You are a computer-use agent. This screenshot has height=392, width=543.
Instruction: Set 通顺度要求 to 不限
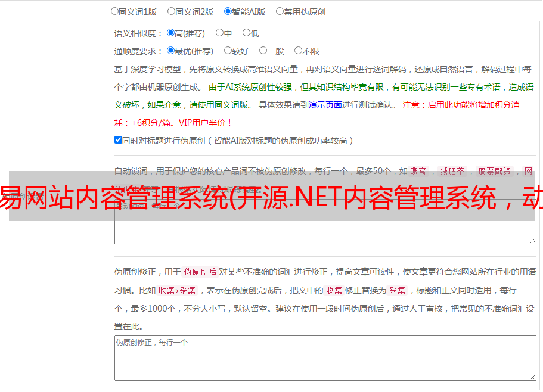coord(298,51)
